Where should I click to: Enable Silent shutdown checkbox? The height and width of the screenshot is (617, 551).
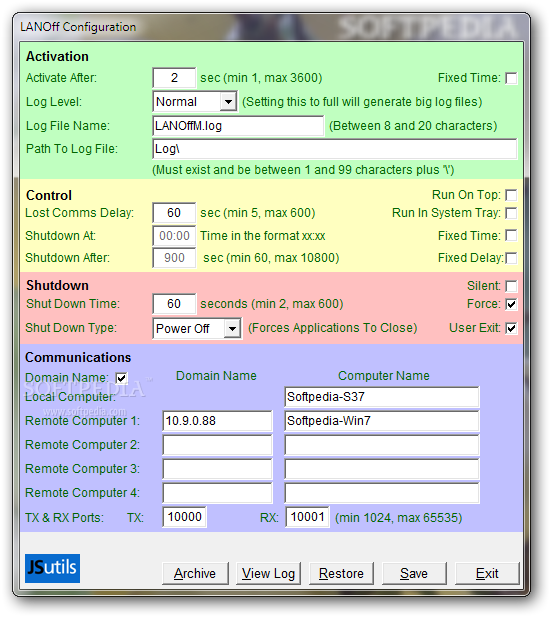pos(511,286)
